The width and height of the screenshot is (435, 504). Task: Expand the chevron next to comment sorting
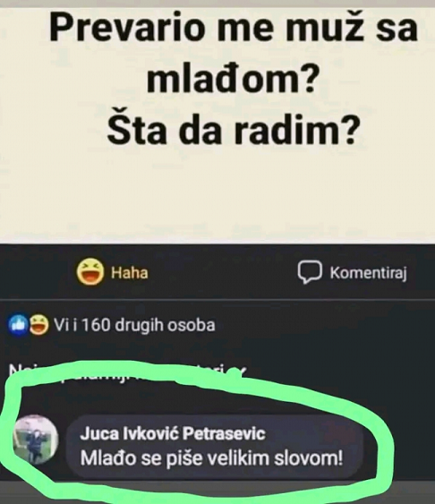238,372
